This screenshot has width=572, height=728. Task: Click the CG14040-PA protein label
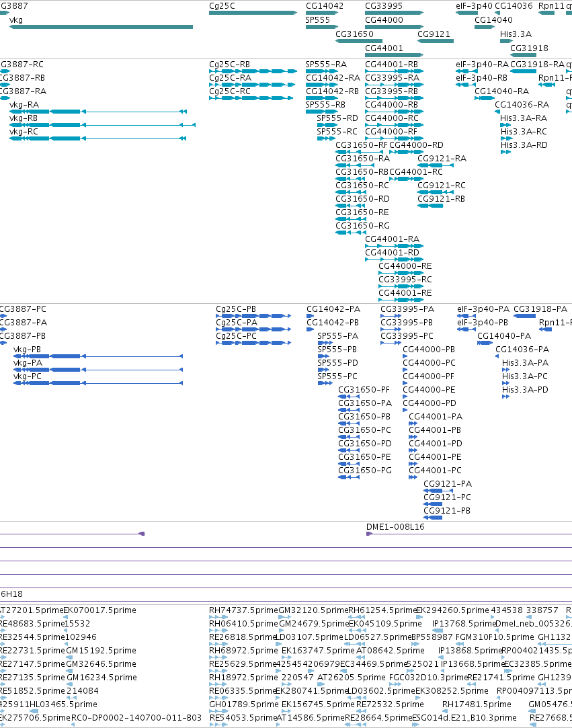point(504,335)
